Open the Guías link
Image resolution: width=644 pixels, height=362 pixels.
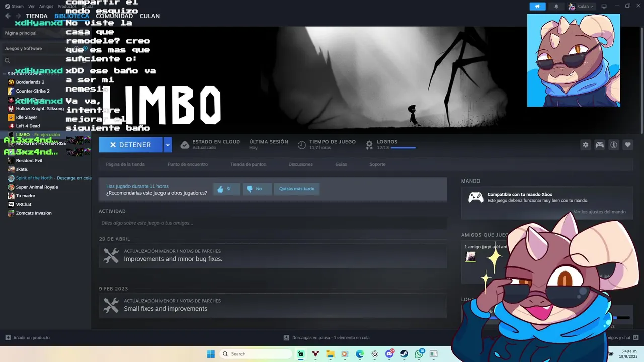(x=341, y=164)
